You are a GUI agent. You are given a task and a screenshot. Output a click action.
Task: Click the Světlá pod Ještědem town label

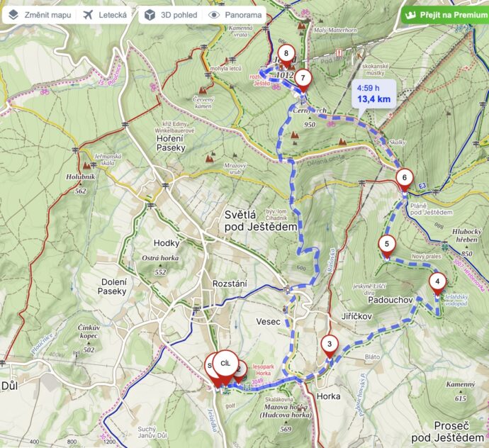[261, 221]
